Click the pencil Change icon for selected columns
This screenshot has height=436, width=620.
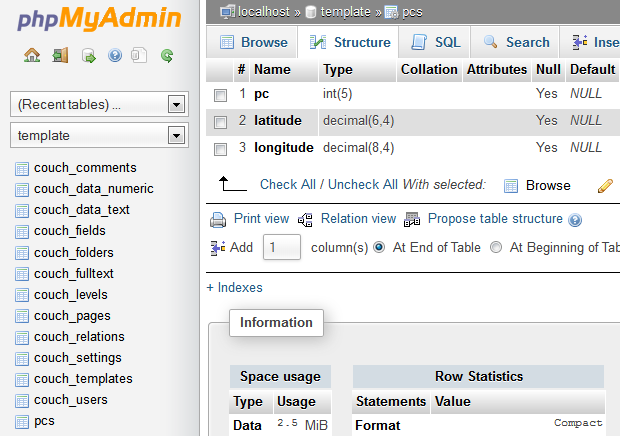click(x=605, y=185)
